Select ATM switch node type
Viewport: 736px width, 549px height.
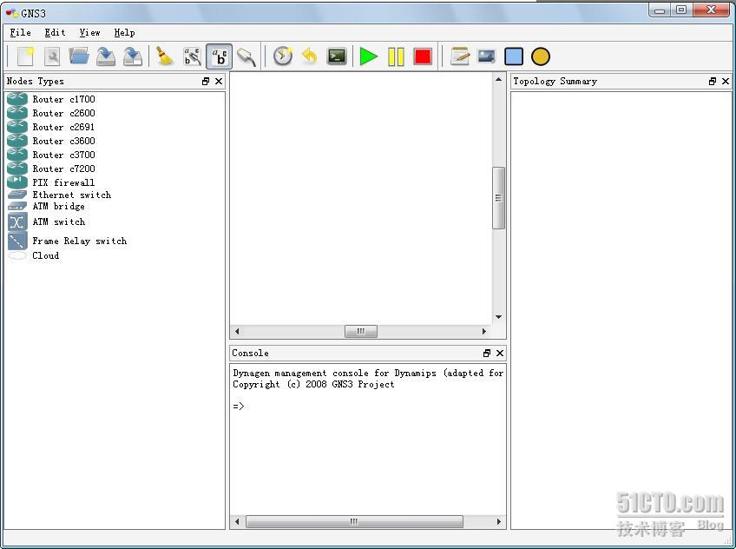(59, 221)
